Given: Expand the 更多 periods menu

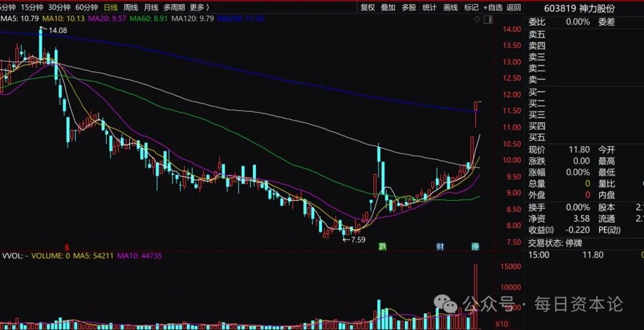Looking at the screenshot, I should coord(199,7).
